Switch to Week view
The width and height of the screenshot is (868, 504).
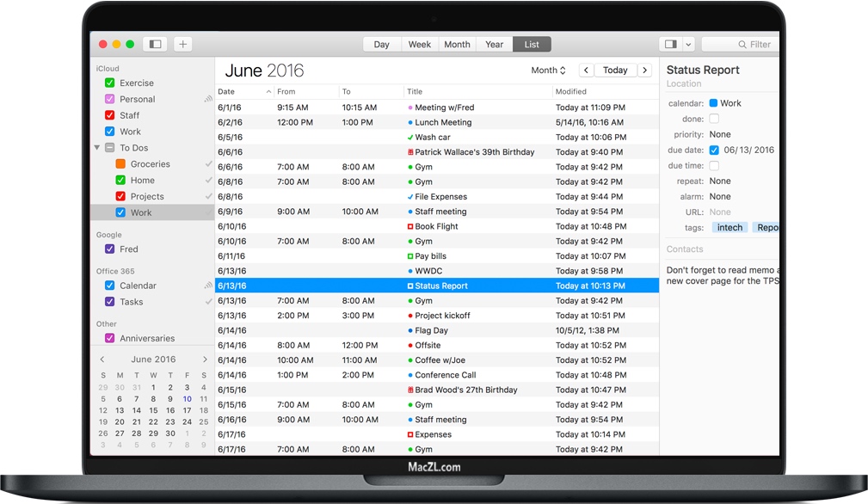[420, 44]
